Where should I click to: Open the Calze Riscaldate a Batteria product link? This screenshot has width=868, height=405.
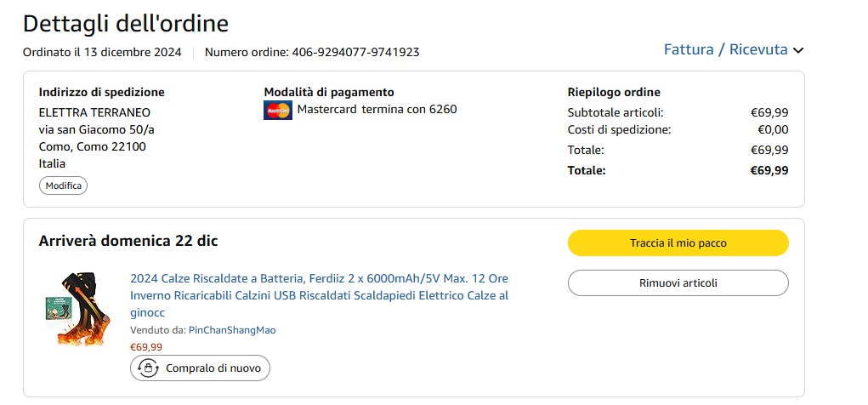pos(319,295)
